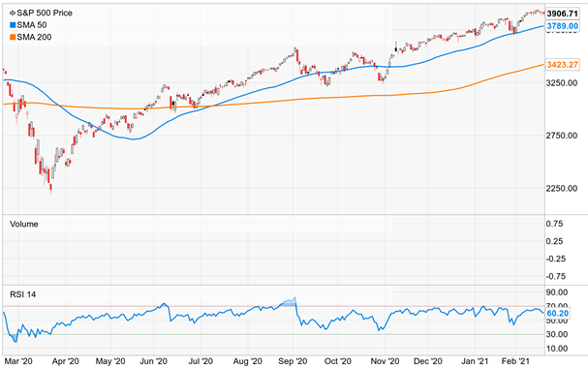Click the 30.00 RSI axis label
The image size is (588, 367).
pos(557,334)
